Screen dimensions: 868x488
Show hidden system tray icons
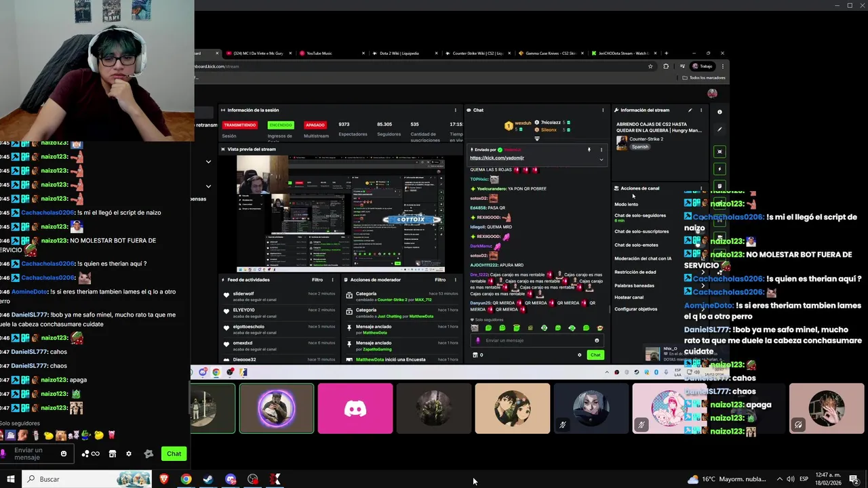(780, 479)
